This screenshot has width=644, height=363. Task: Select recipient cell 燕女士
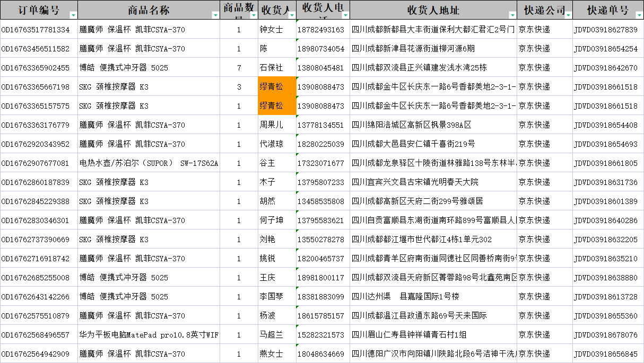277,353
